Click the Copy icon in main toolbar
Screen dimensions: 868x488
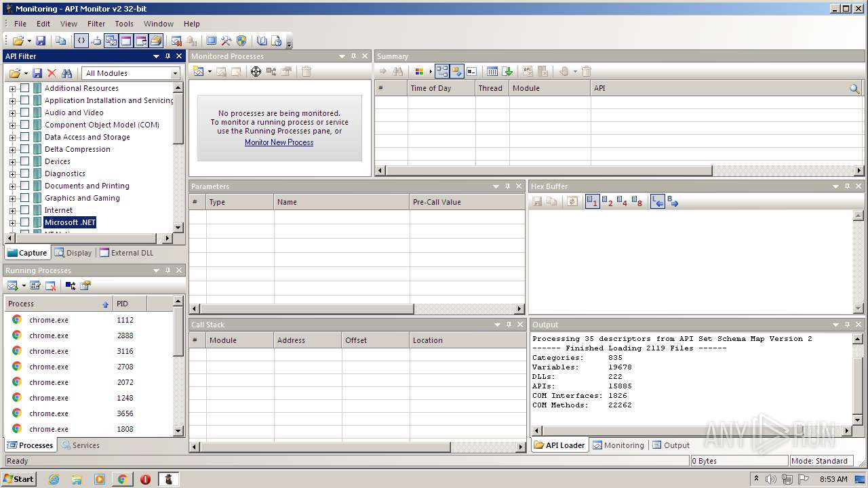click(61, 41)
